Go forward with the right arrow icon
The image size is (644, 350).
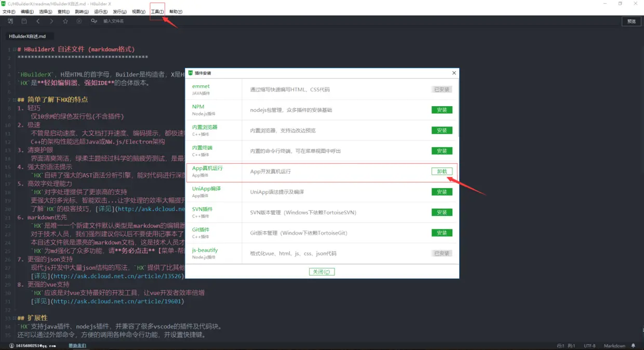coord(51,21)
